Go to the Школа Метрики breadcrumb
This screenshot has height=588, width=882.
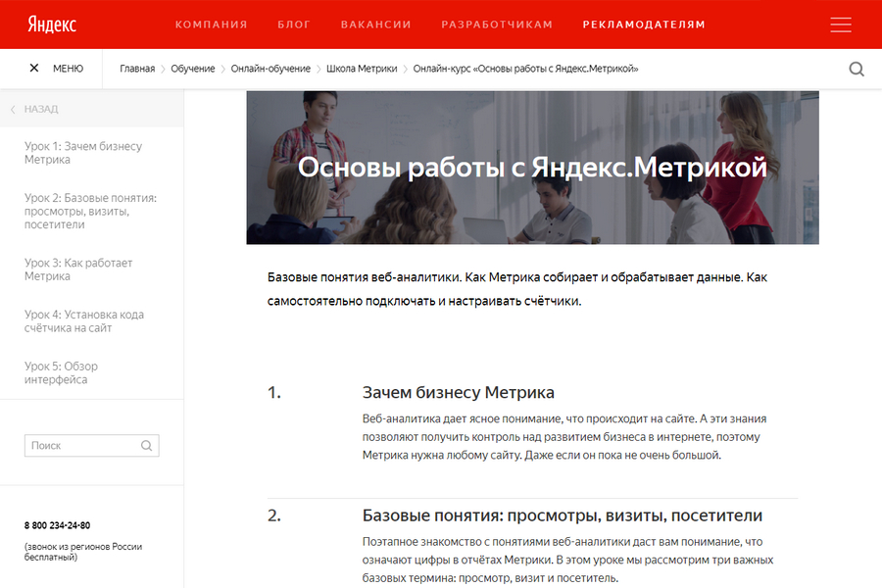point(362,69)
